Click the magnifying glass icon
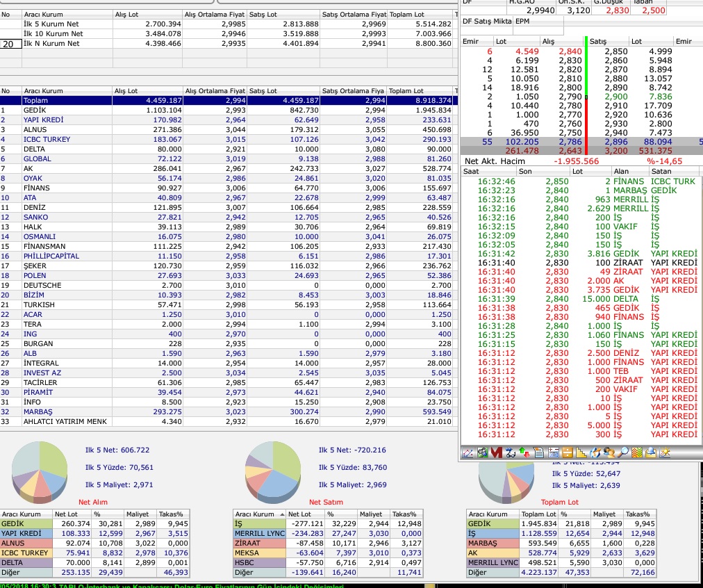The height and width of the screenshot is (588, 703). [x=622, y=453]
